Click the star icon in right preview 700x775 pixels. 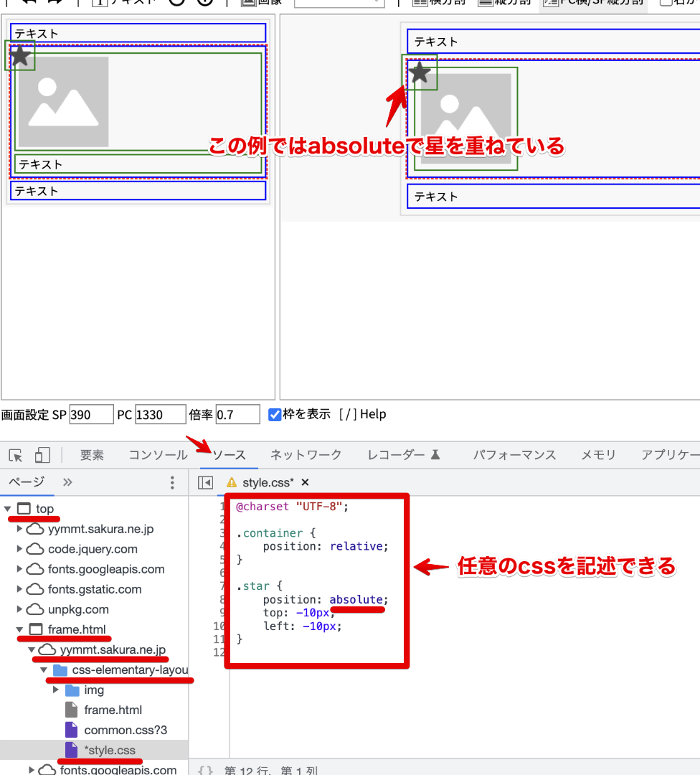click(x=420, y=72)
